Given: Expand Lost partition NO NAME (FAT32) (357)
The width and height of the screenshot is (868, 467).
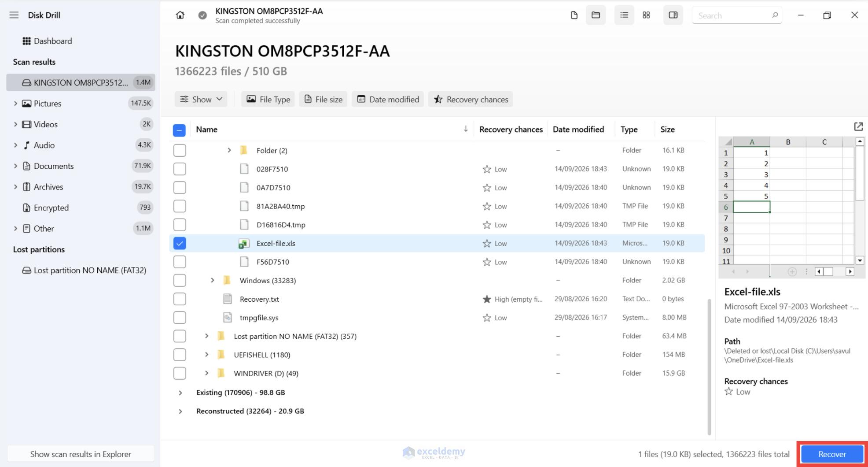Looking at the screenshot, I should click(206, 336).
